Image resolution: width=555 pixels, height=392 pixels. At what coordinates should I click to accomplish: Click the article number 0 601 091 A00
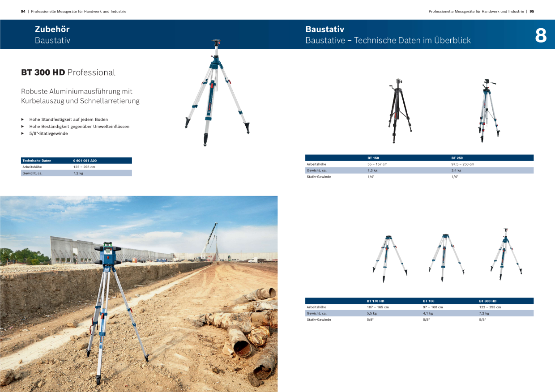(85, 160)
